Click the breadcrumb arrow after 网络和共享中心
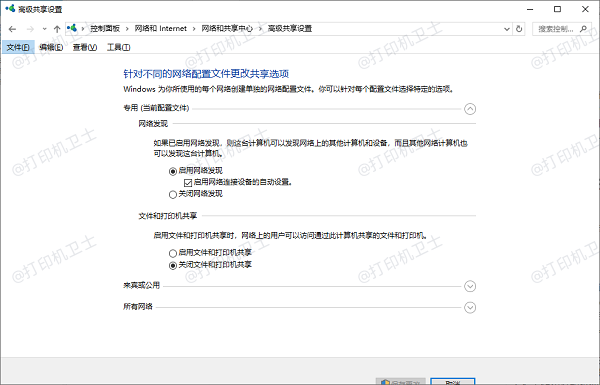 point(260,29)
